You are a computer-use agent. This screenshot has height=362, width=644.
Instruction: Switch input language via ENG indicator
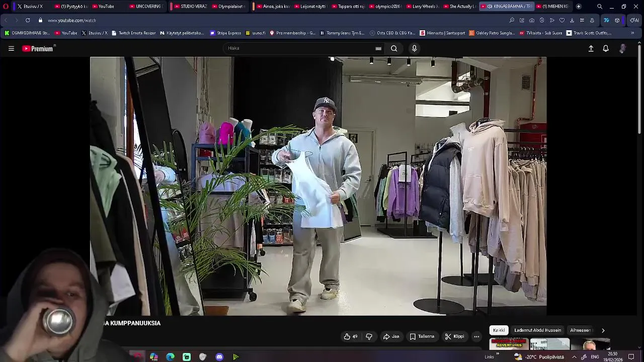coord(596,357)
